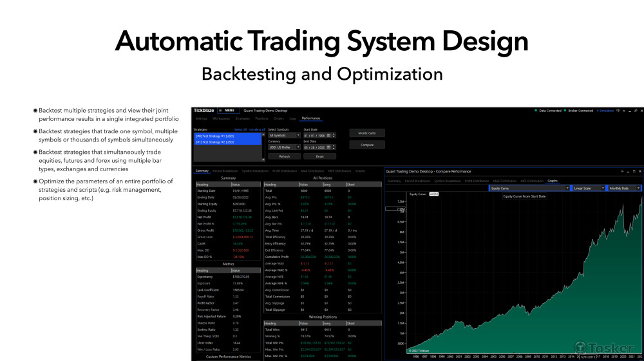Click the Simulation mode indicator
The width and height of the screenshot is (644, 361).
pos(605,110)
